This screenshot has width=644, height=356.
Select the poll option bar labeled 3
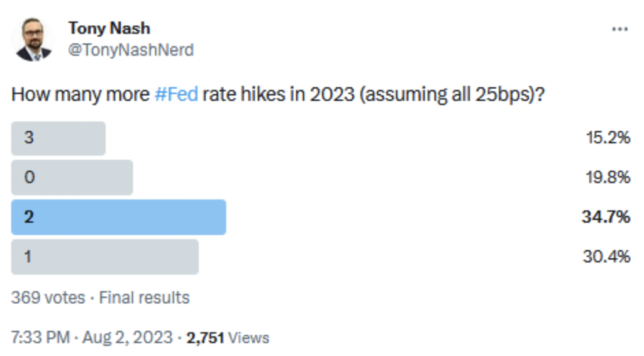(58, 138)
